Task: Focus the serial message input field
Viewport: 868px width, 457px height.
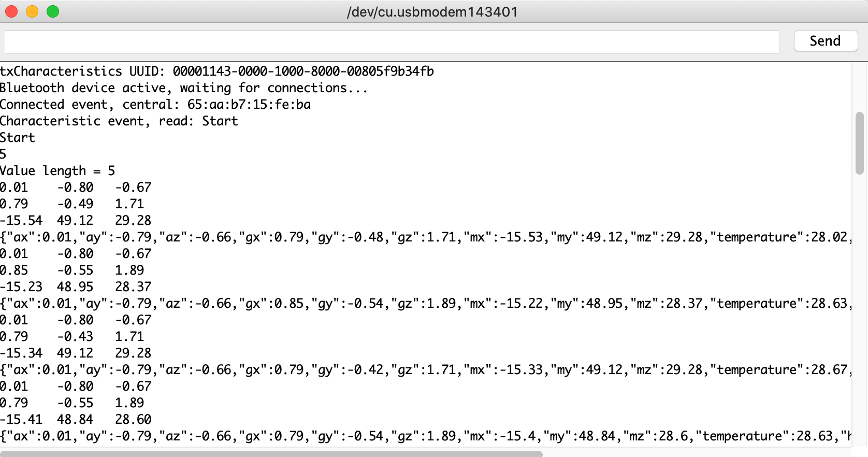Action: point(392,42)
